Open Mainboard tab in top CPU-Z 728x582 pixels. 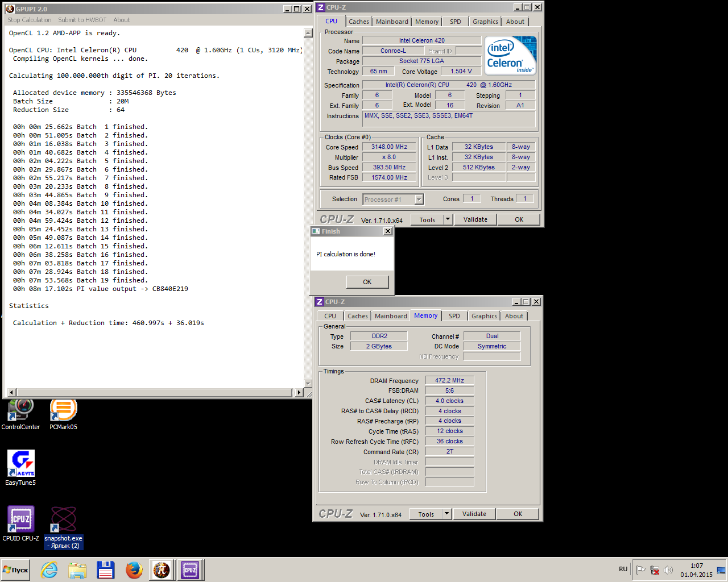pos(392,22)
